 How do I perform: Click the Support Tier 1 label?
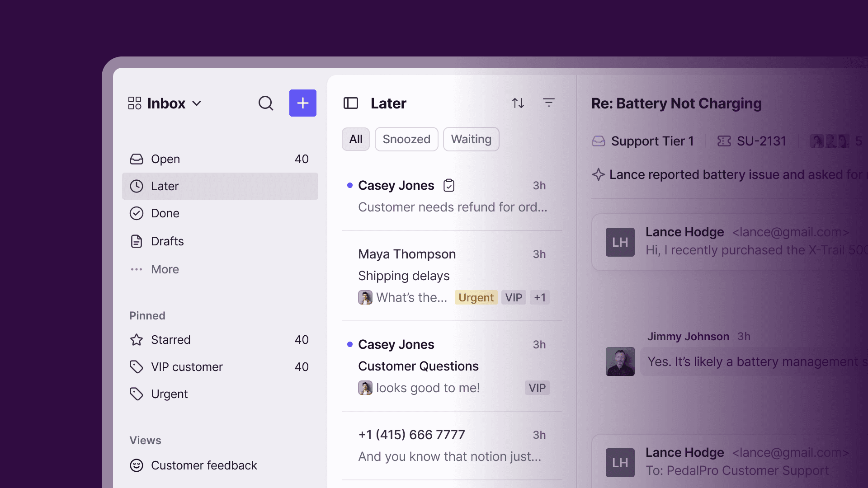(652, 141)
